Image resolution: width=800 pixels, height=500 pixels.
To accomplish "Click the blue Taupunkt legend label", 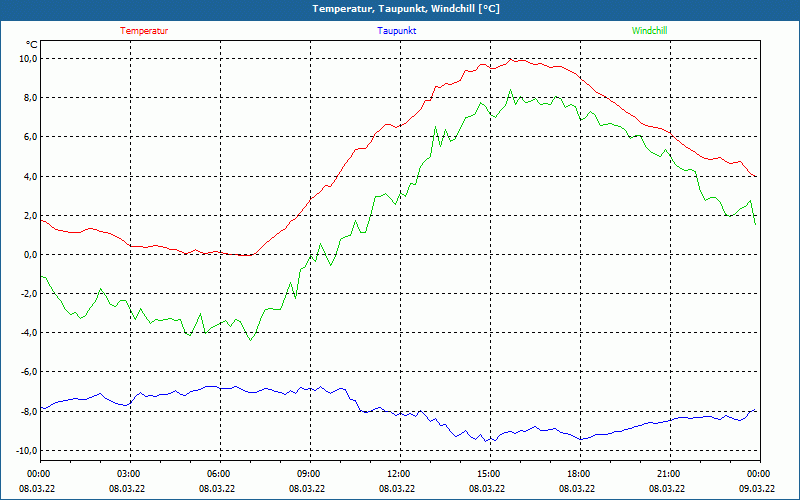I will (x=397, y=31).
